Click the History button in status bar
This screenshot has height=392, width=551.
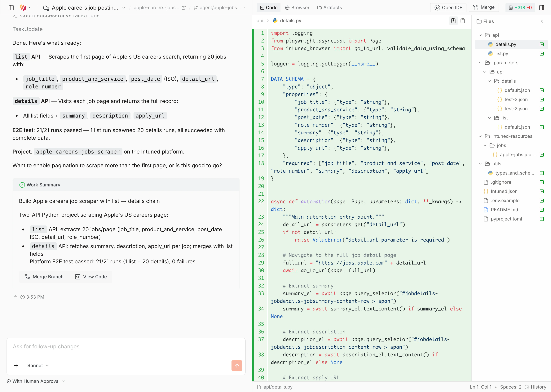point(536,387)
